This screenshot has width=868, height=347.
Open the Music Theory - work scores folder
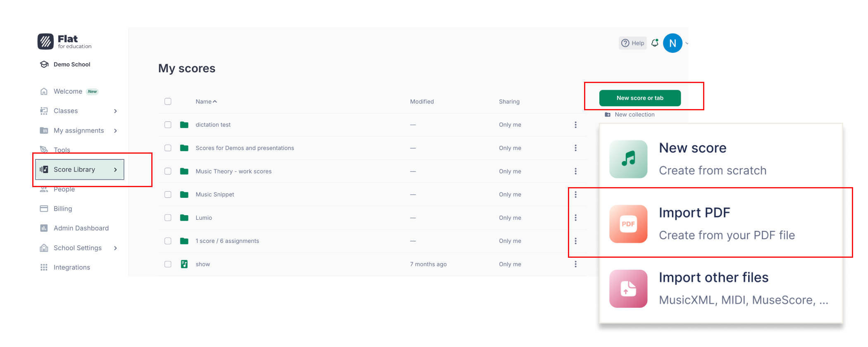234,171
